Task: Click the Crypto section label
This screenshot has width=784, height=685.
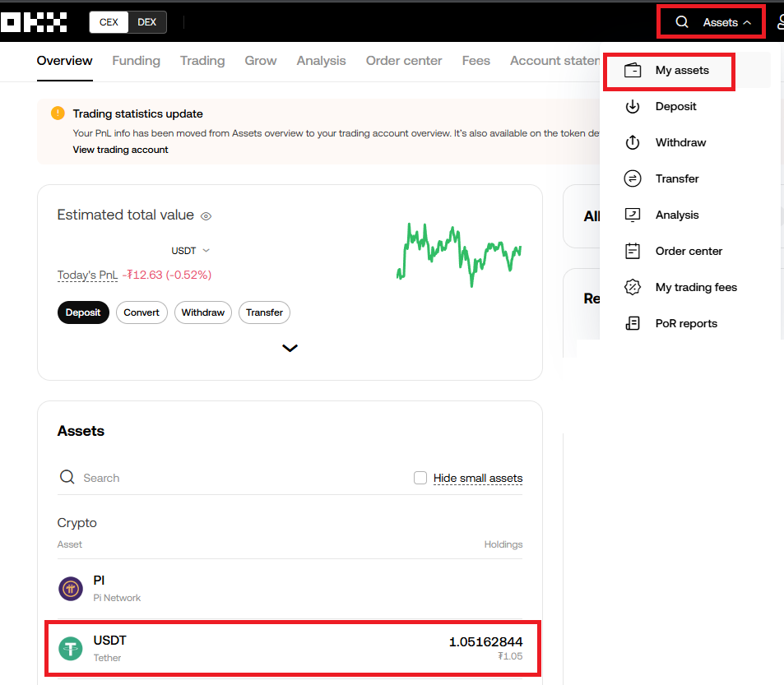Action: coord(77,523)
